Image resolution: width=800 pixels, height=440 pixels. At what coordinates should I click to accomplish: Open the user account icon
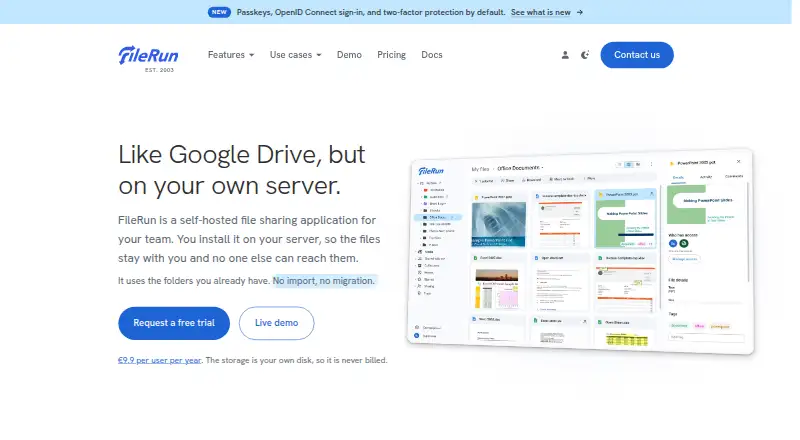pyautogui.click(x=565, y=55)
